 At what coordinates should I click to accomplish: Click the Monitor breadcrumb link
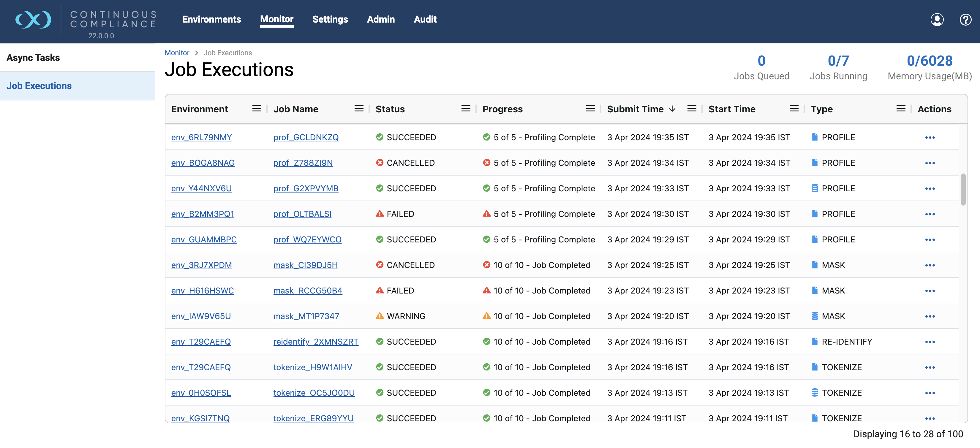(x=177, y=53)
